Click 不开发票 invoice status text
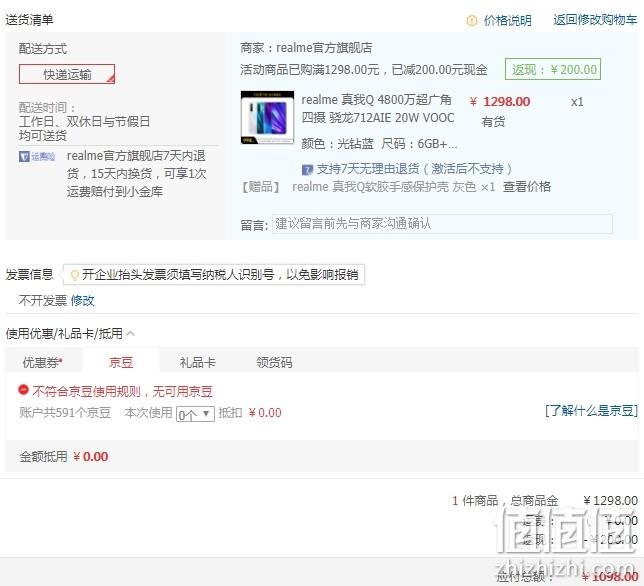 click(x=42, y=301)
